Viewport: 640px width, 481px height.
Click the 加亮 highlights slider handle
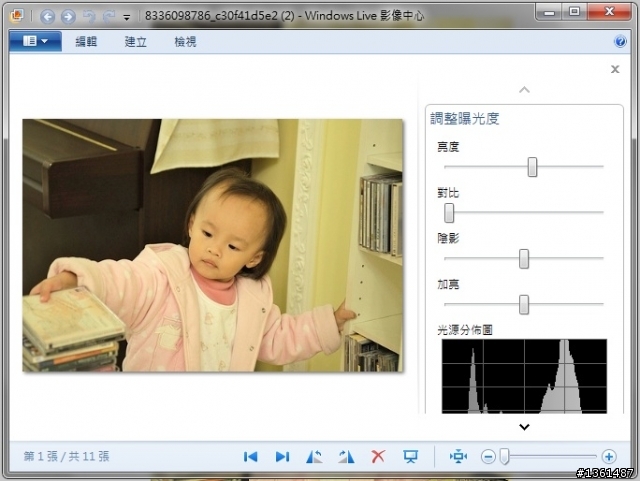click(x=524, y=305)
